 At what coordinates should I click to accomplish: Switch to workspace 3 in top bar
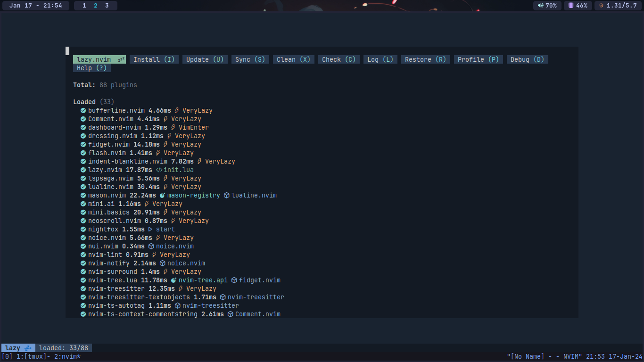(107, 6)
